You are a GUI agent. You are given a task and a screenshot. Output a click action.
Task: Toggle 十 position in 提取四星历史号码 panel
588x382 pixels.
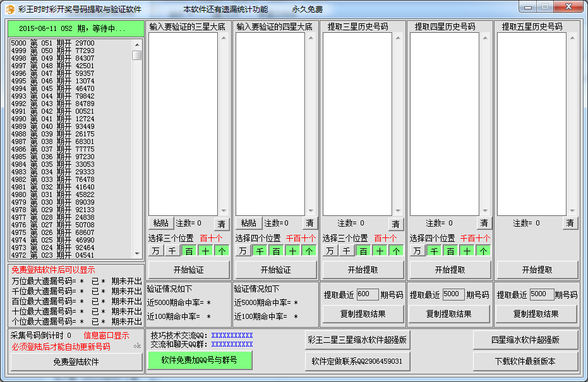[x=467, y=251]
